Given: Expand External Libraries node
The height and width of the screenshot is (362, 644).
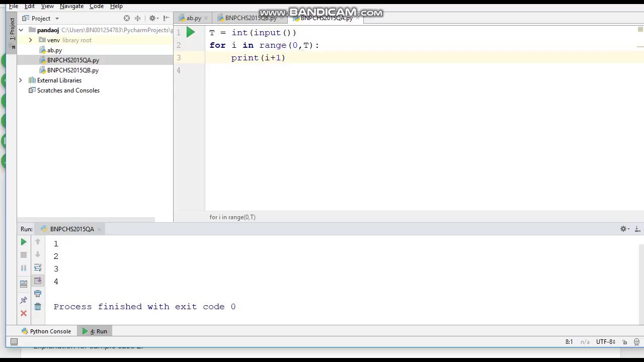Looking at the screenshot, I should (x=21, y=80).
